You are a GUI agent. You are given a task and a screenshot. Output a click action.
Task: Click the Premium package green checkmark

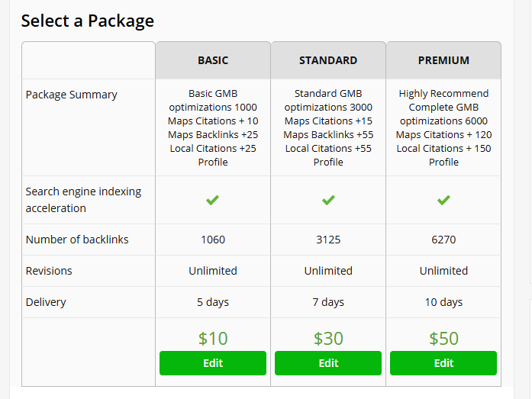pos(443,200)
